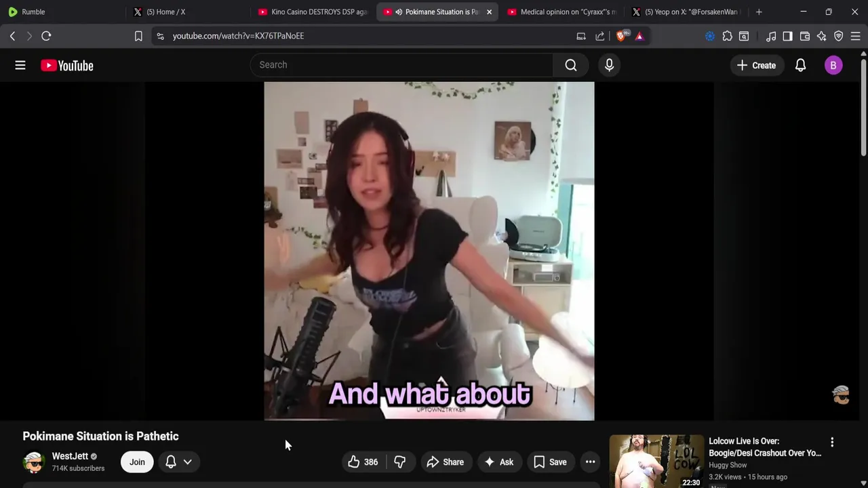The image size is (868, 488).
Task: Open the Extensions puzzle icon
Action: click(727, 36)
